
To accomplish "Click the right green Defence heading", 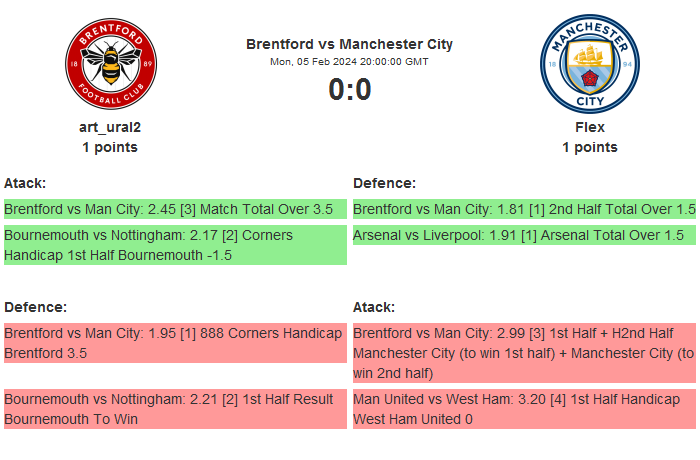I will pyautogui.click(x=384, y=183).
